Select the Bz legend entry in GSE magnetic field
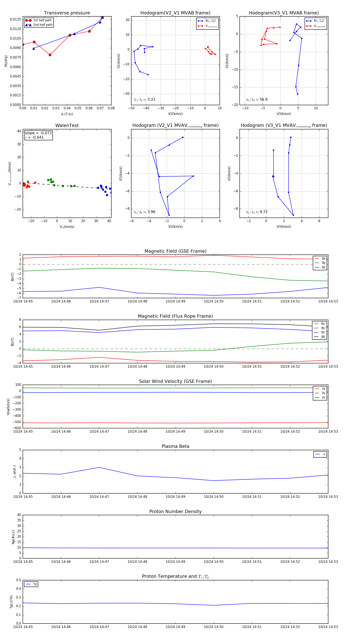 click(x=320, y=267)
